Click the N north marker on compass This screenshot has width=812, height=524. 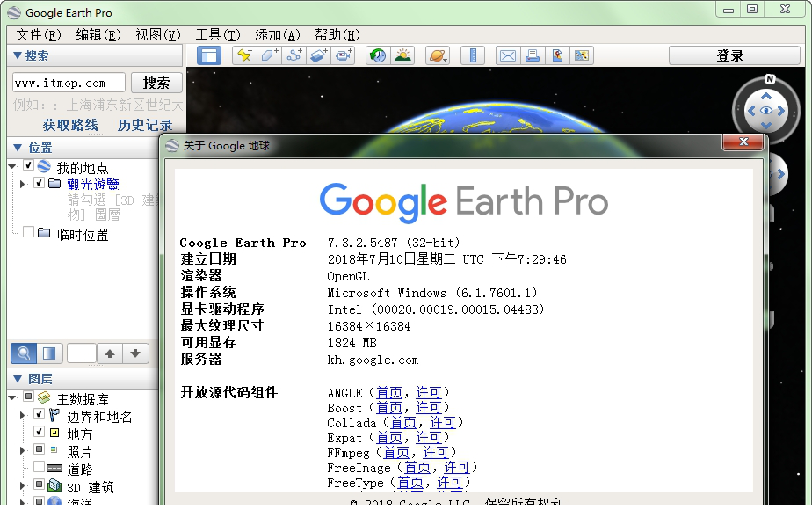click(x=770, y=79)
